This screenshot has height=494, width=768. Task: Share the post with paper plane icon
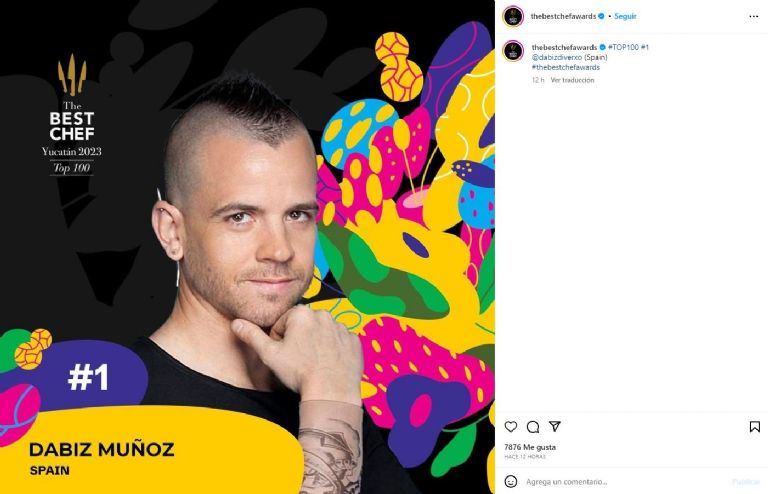pos(554,426)
